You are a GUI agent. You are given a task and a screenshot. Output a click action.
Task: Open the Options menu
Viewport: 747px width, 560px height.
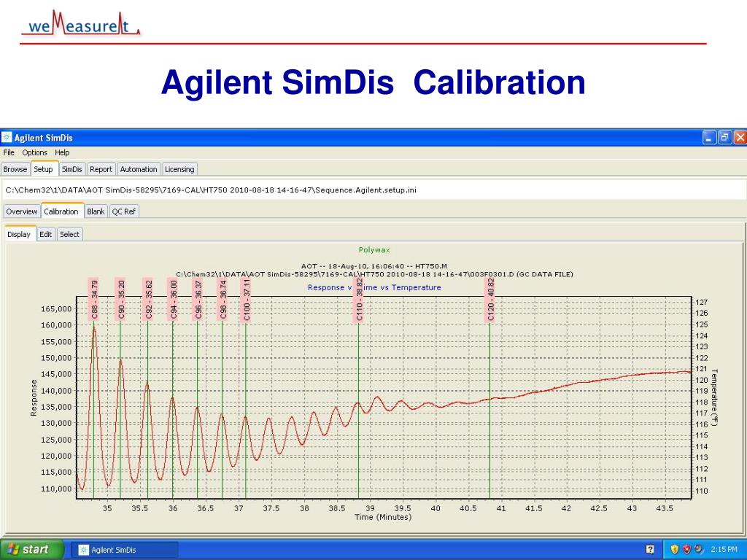pos(35,152)
